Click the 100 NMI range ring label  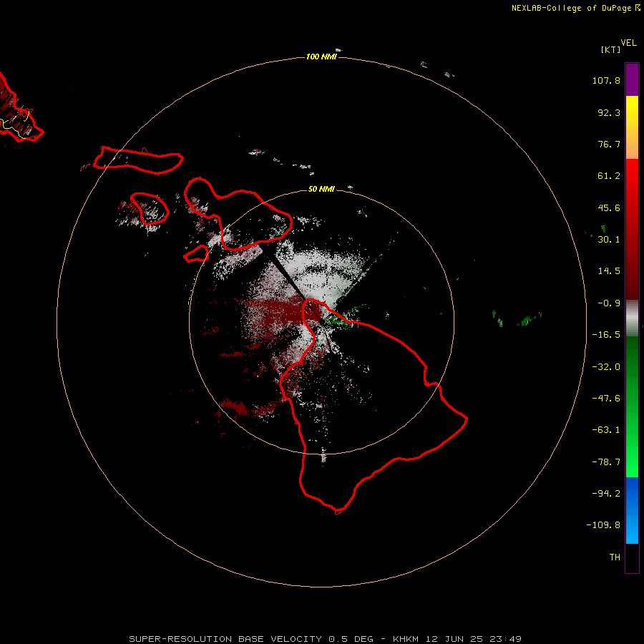[321, 57]
